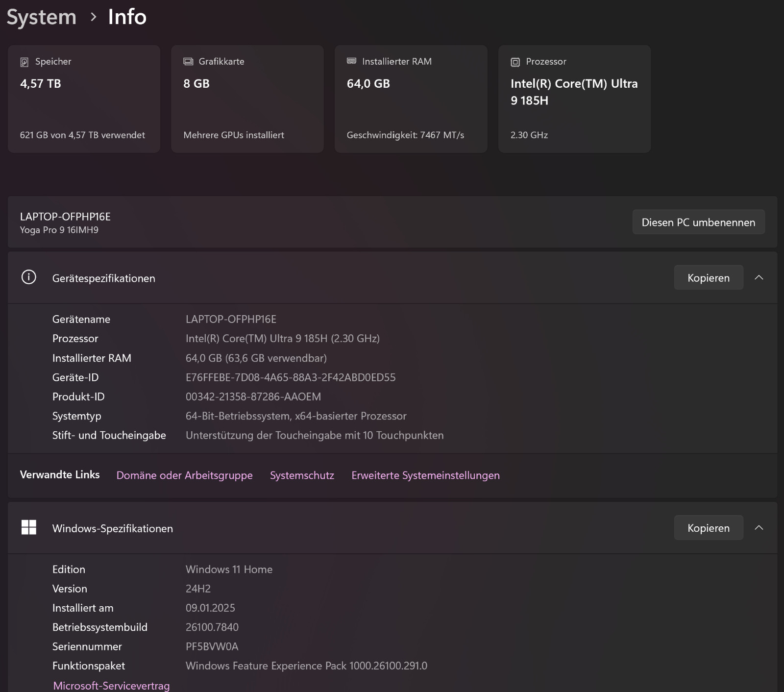Image resolution: width=784 pixels, height=692 pixels.
Task: Copy the Windows-Spezifikationen with Kopieren
Action: click(x=709, y=527)
